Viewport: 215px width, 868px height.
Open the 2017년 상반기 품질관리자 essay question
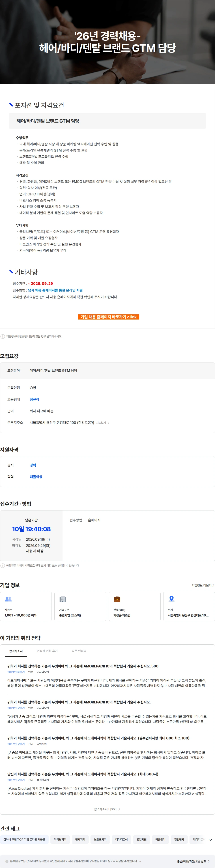point(83,774)
